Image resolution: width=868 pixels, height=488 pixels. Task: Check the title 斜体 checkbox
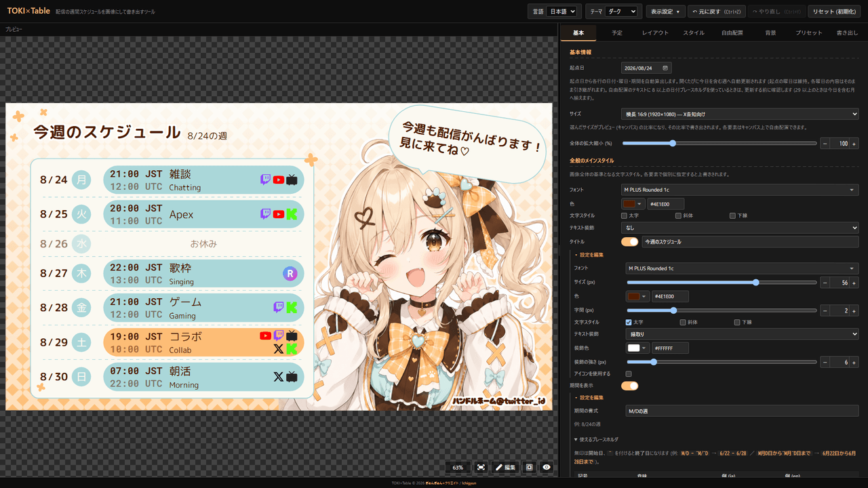pyautogui.click(x=683, y=323)
